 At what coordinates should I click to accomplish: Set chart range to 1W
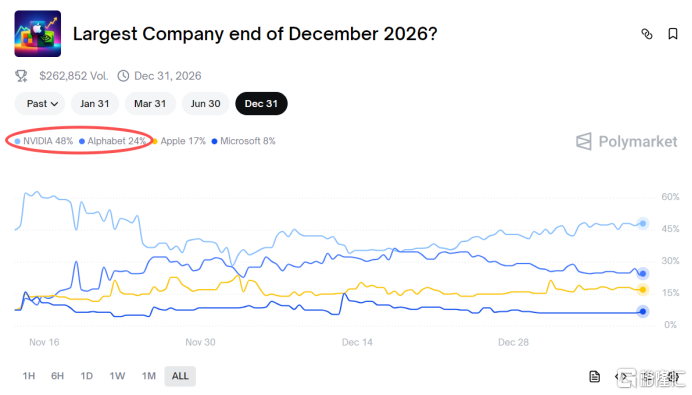point(117,376)
